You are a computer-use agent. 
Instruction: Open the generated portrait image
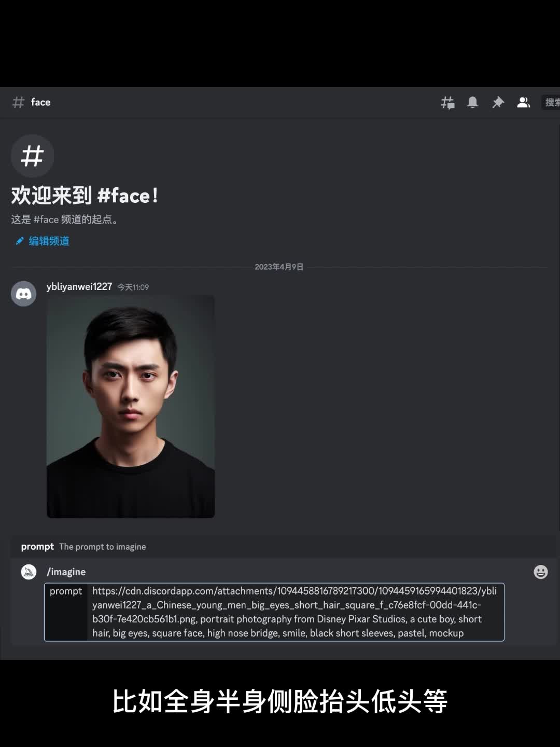point(131,407)
